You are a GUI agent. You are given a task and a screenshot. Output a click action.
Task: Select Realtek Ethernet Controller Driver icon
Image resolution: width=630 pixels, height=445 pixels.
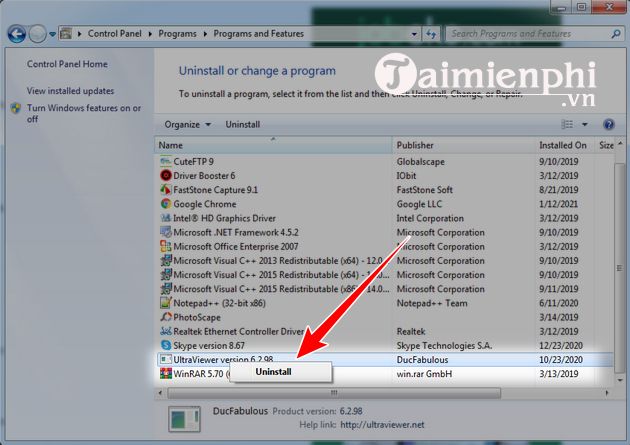coord(166,331)
